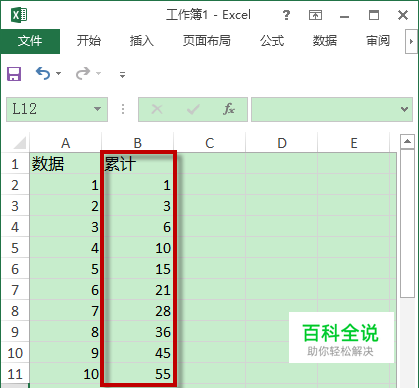Image resolution: width=419 pixels, height=388 pixels.
Task: Click cell A11 with value 10
Action: click(x=65, y=374)
